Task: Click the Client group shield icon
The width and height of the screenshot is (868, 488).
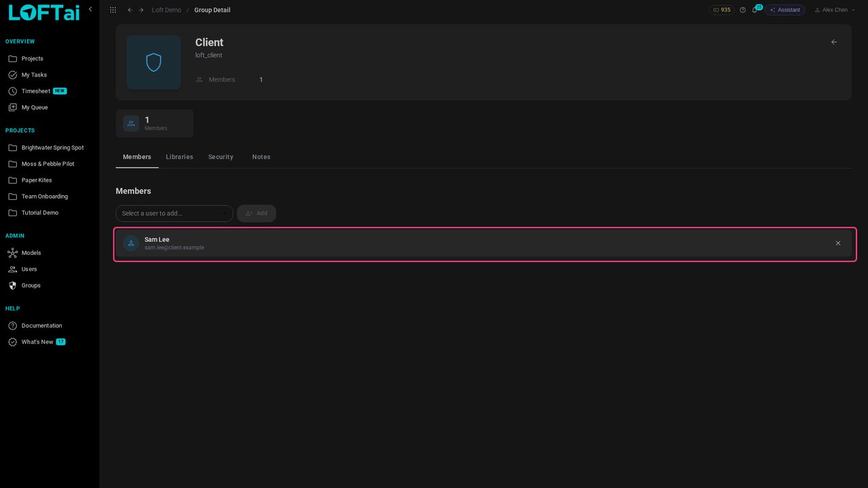Action: point(154,62)
